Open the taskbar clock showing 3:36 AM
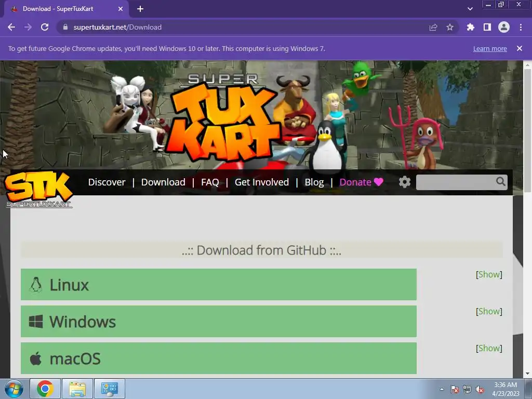 (x=506, y=389)
